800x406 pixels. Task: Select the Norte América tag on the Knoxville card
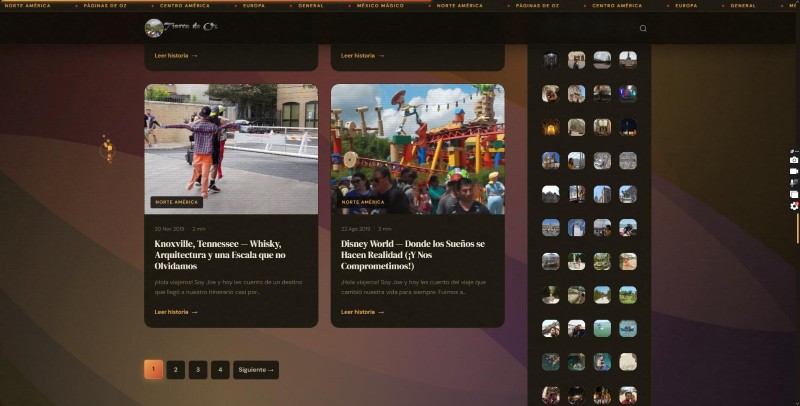pos(177,202)
